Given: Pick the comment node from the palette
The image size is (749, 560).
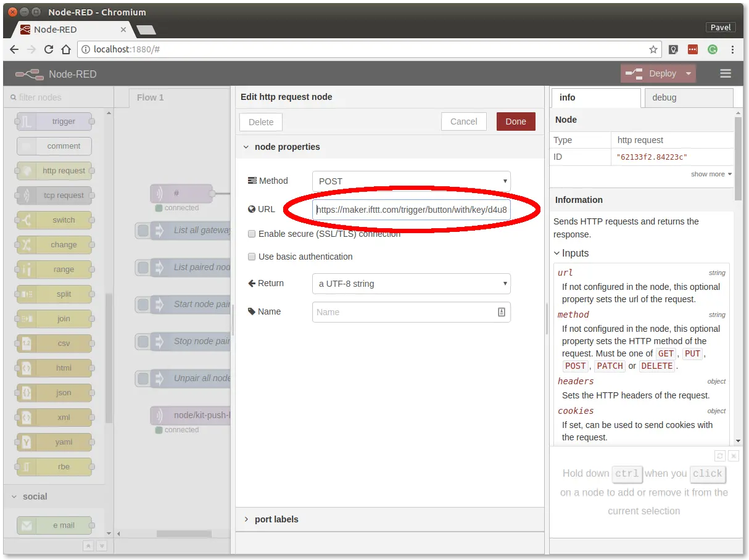Looking at the screenshot, I should [x=54, y=146].
